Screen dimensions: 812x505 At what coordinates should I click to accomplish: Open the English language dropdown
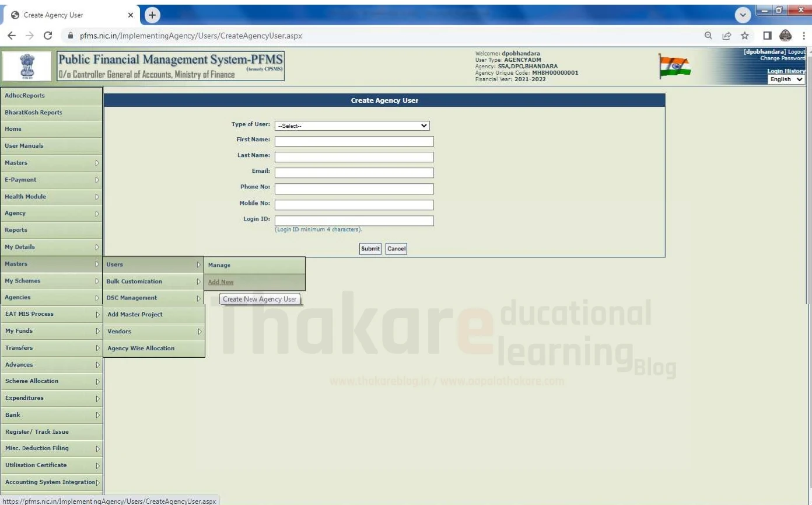coord(786,79)
